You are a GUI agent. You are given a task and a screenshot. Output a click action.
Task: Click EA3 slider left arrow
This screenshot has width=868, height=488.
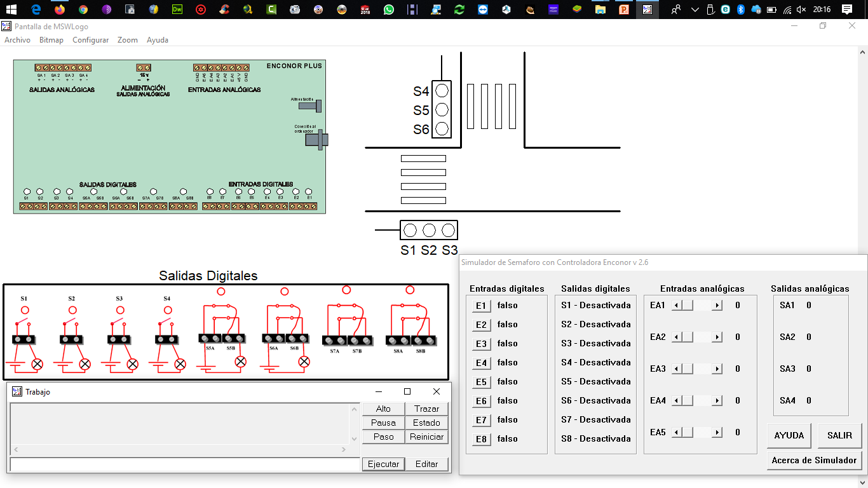point(677,369)
